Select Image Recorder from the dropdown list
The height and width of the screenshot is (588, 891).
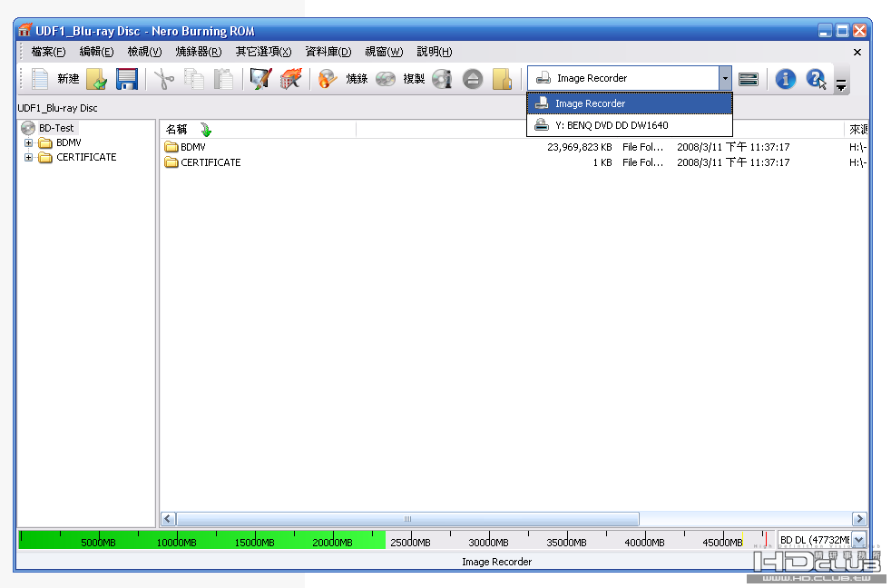[x=630, y=103]
